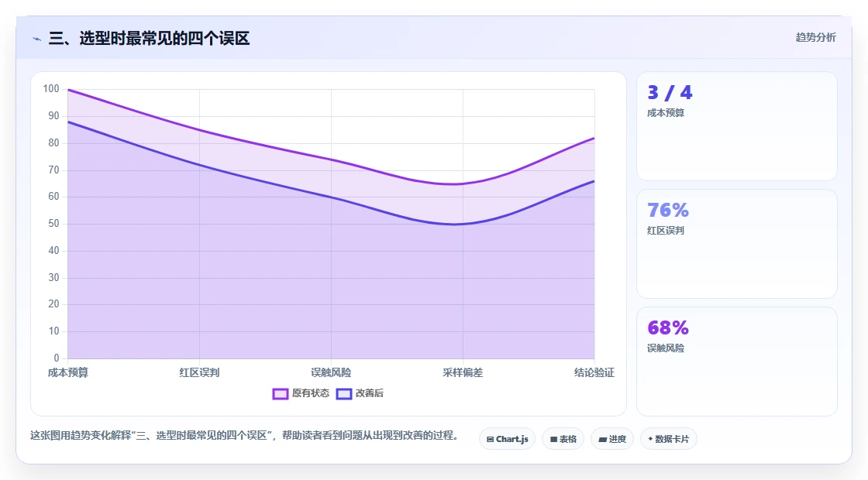Click the Chart.js tag icon
Viewport: 868px width, 480px height.
click(x=490, y=440)
